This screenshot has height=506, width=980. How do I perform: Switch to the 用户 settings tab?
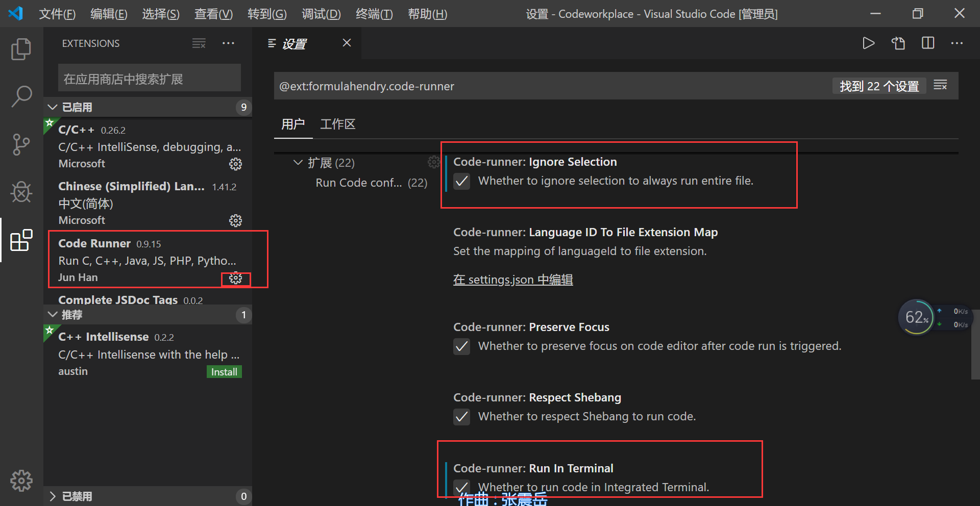coord(293,124)
